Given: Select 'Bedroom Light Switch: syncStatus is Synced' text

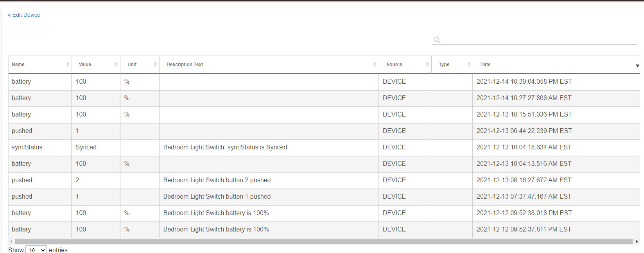Looking at the screenshot, I should point(225,147).
